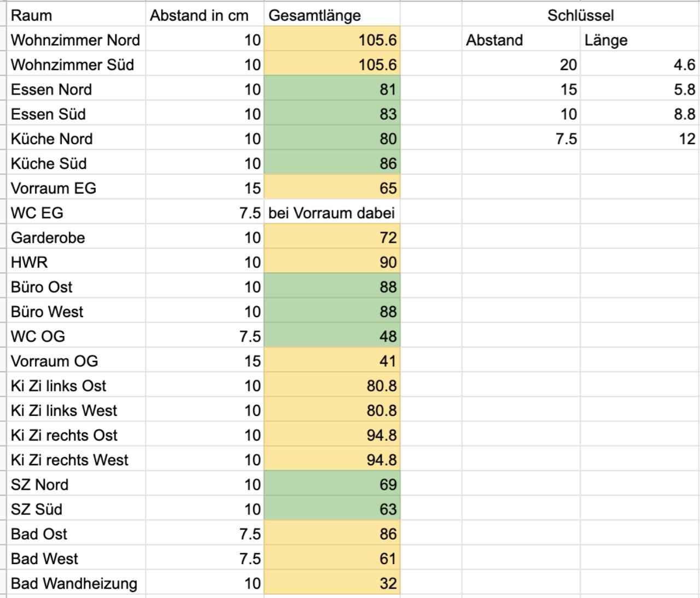700x598 pixels.
Task: Select the key Länge cell showing 12
Action: [640, 139]
